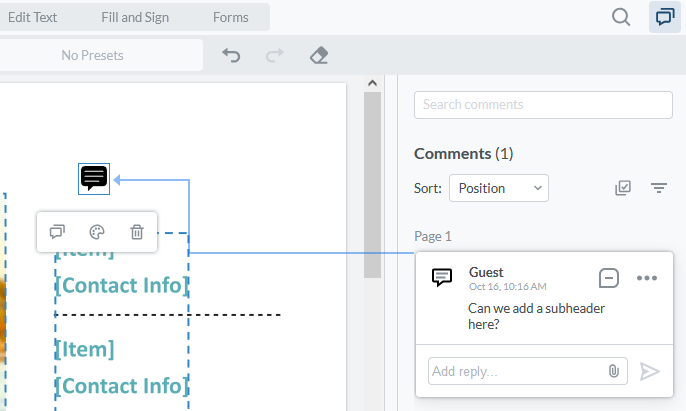The image size is (686, 411).
Task: Switch to the Forms tab
Action: (x=231, y=17)
